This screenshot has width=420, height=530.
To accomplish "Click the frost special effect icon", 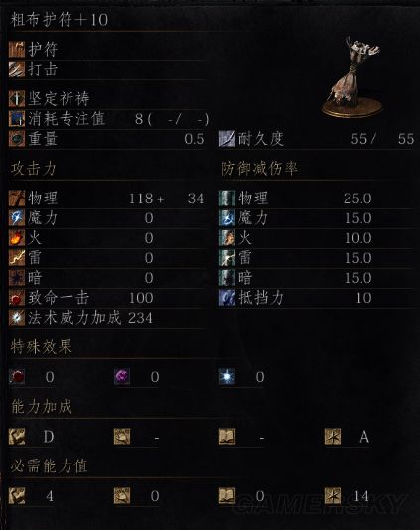I will 227,377.
